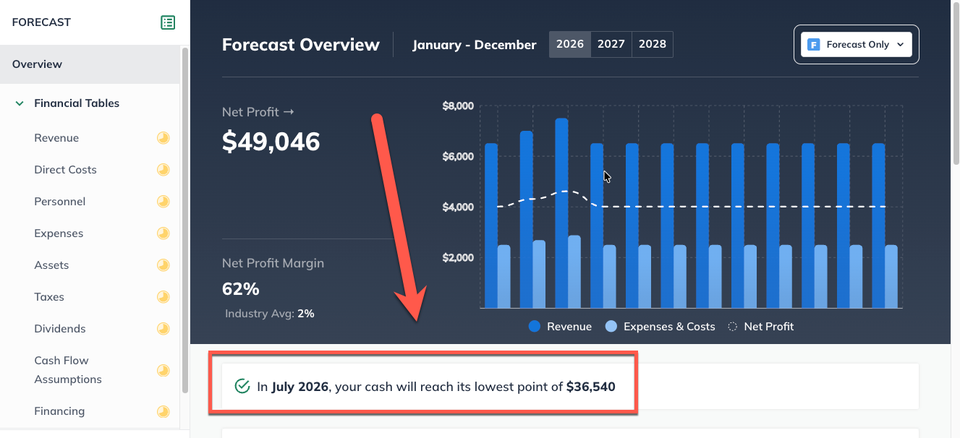This screenshot has width=960, height=438.
Task: Click the Personnel progress pie icon
Action: coord(163,202)
